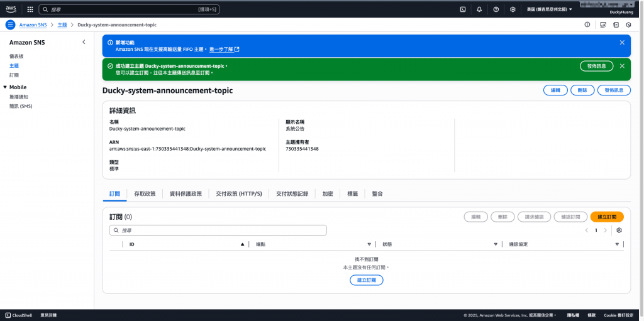This screenshot has width=644, height=321.
Task: Switch to the 交付政策 (HTTP/S) tab
Action: click(x=238, y=193)
